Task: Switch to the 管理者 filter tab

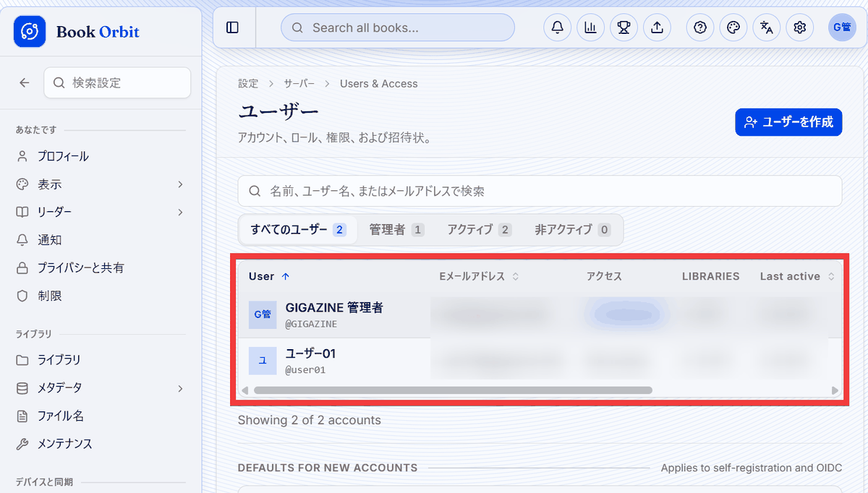Action: click(396, 230)
